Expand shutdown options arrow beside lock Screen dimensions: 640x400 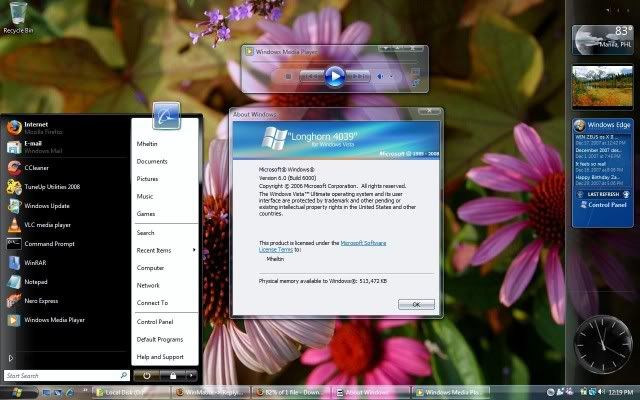[191, 376]
